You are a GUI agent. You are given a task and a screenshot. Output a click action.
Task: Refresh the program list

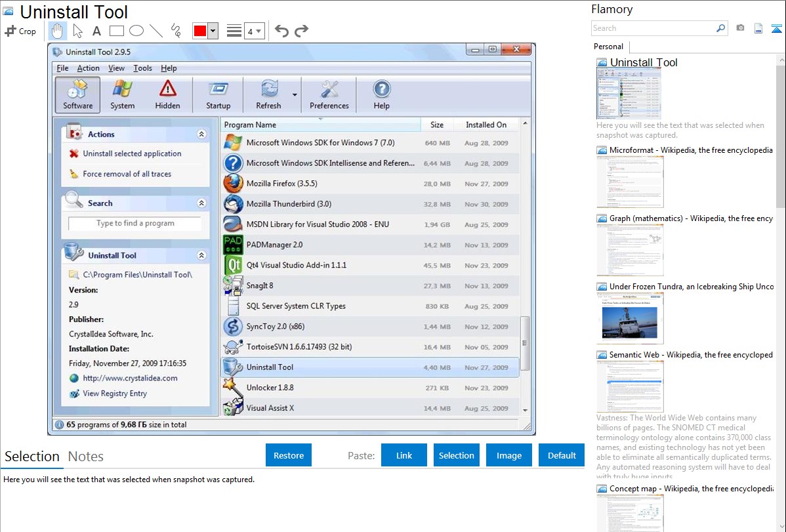pos(269,94)
